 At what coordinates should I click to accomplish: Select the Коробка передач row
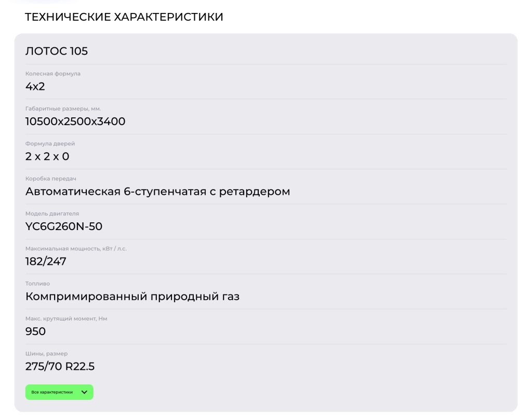[51, 178]
